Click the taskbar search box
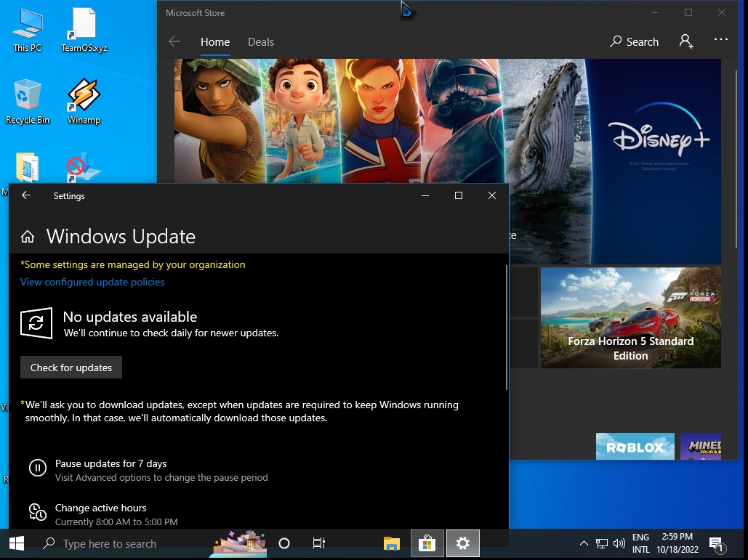748x560 pixels. point(109,543)
